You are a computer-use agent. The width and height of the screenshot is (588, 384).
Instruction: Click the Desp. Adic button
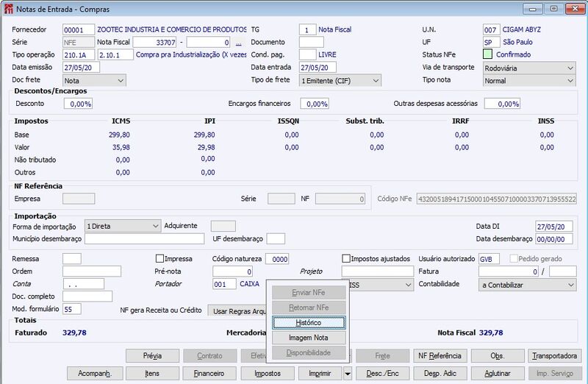[440, 374]
